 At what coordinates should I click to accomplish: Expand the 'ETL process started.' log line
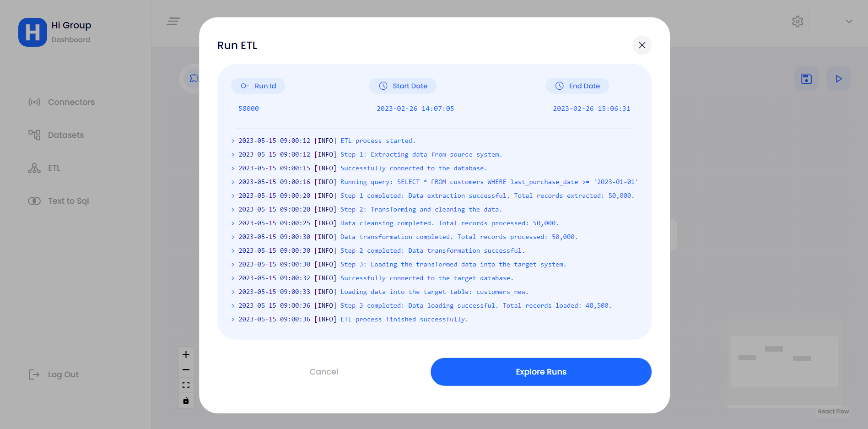pos(233,141)
